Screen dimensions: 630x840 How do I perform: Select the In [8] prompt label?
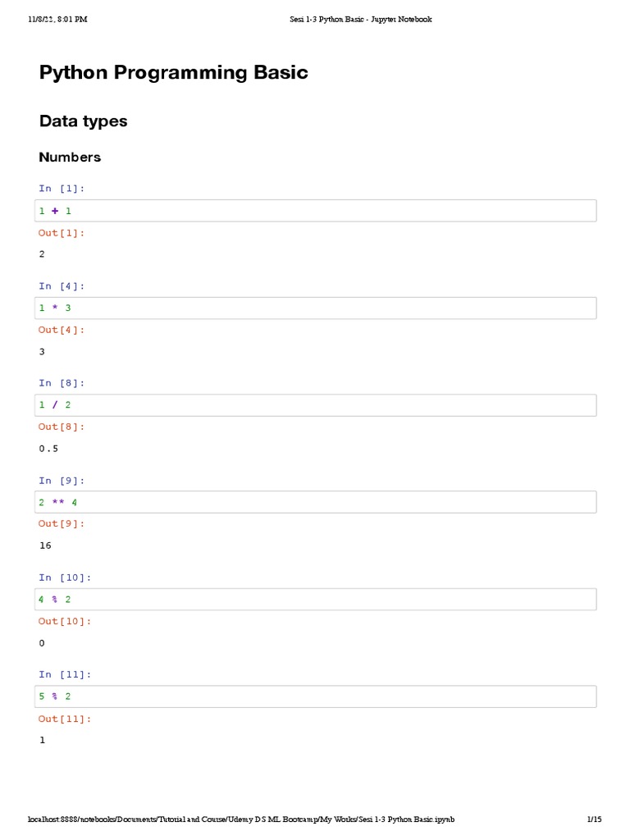62,383
